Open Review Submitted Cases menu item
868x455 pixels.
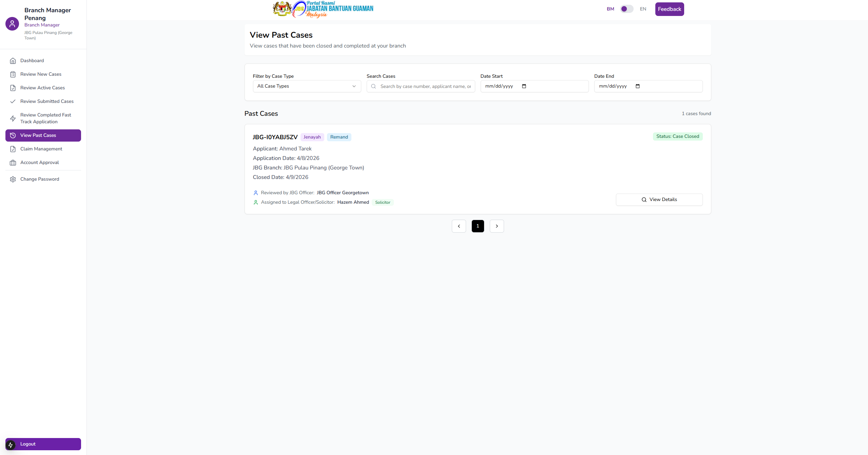coord(47,102)
